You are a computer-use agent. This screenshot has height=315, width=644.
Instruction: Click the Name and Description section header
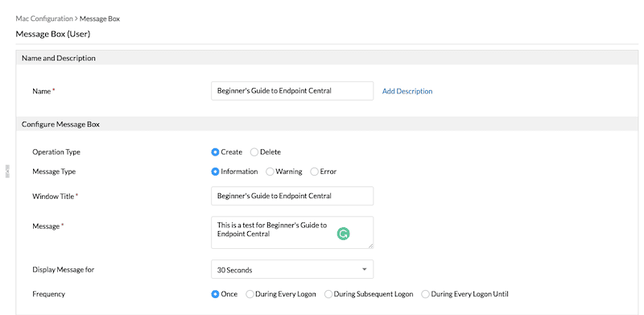tap(327, 58)
